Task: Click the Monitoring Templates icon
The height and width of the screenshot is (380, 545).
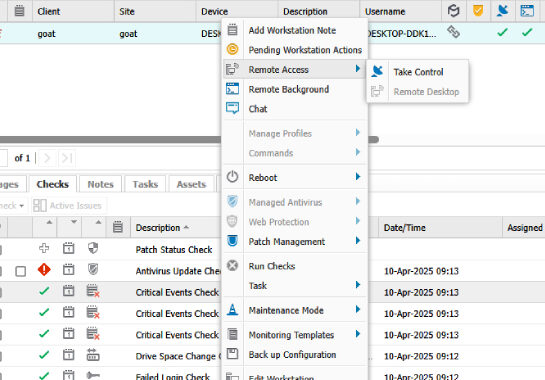Action: 233,334
